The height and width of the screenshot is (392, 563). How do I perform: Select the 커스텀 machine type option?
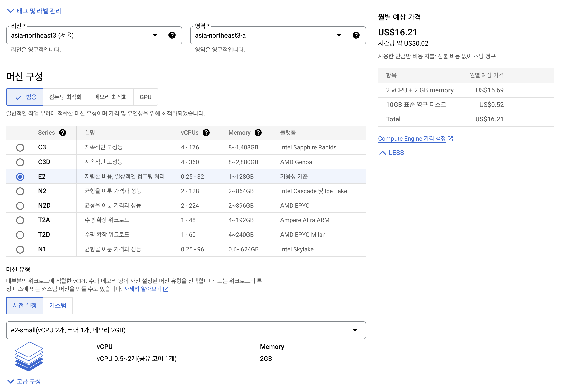click(58, 305)
